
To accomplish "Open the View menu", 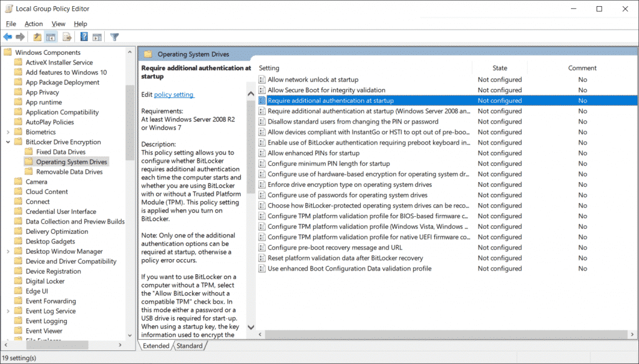I will pyautogui.click(x=58, y=24).
